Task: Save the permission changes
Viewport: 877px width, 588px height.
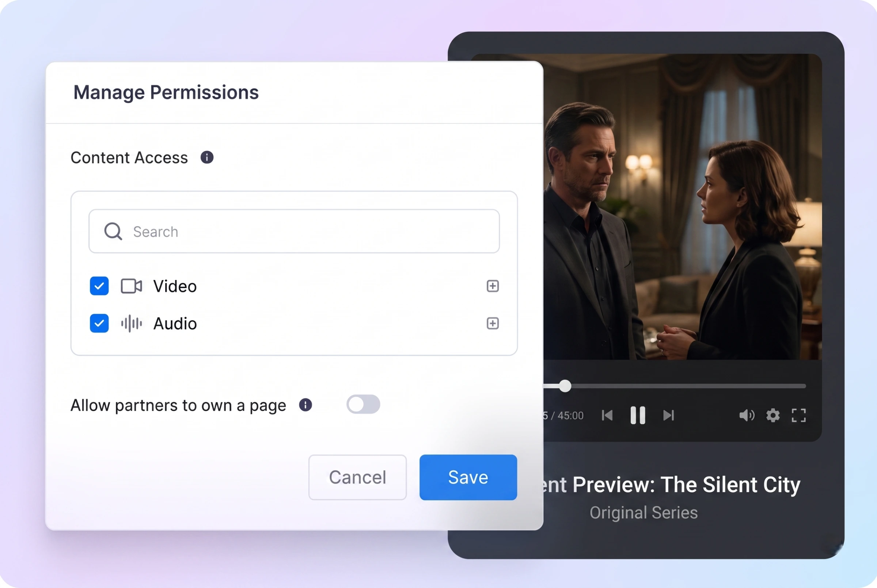Action: (x=468, y=477)
